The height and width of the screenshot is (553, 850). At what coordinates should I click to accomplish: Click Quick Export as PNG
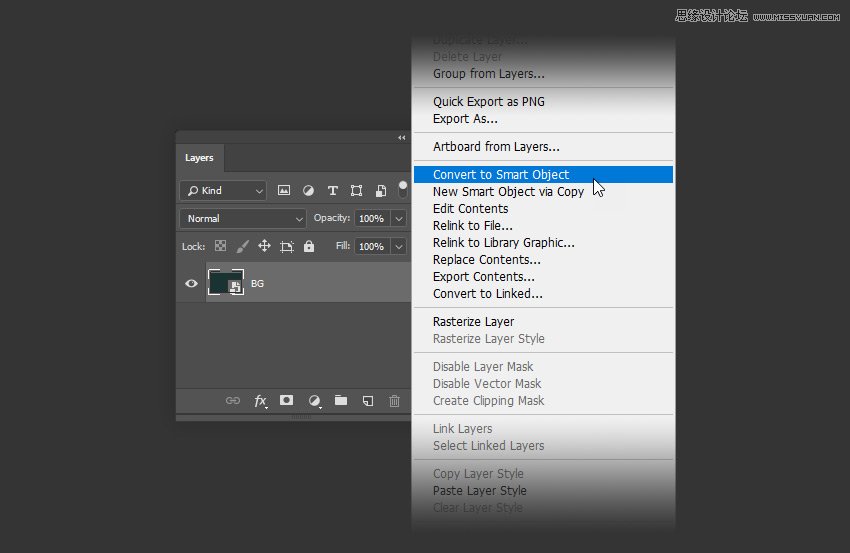(488, 101)
